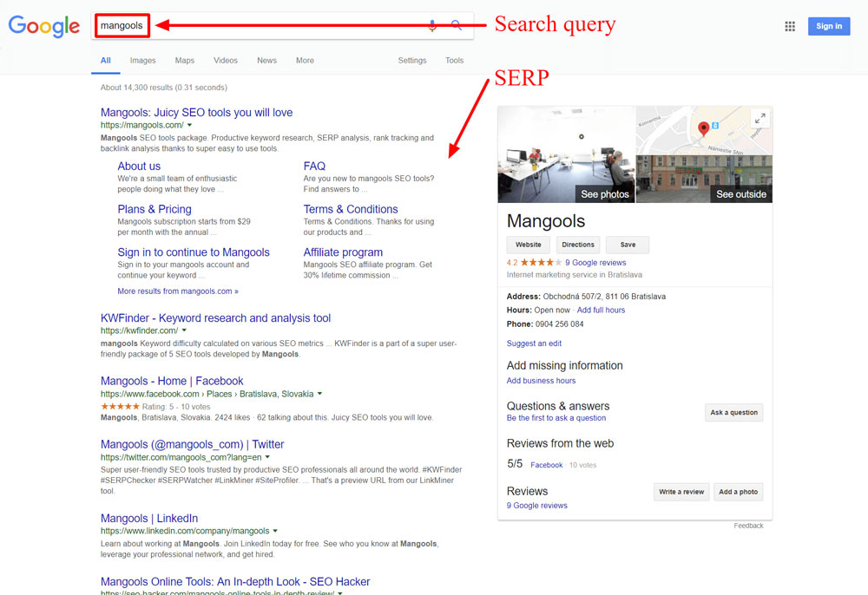
Task: Click Suggest an edit
Action: click(534, 343)
